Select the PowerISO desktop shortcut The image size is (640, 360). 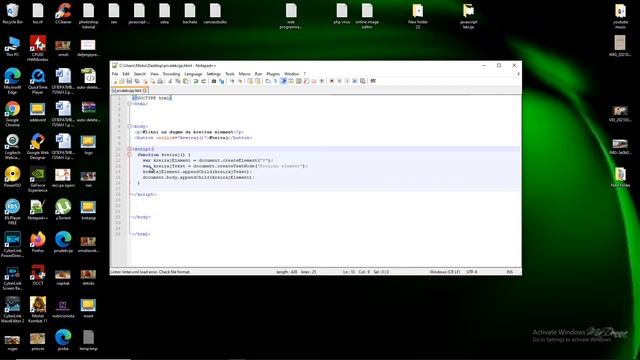tap(13, 177)
